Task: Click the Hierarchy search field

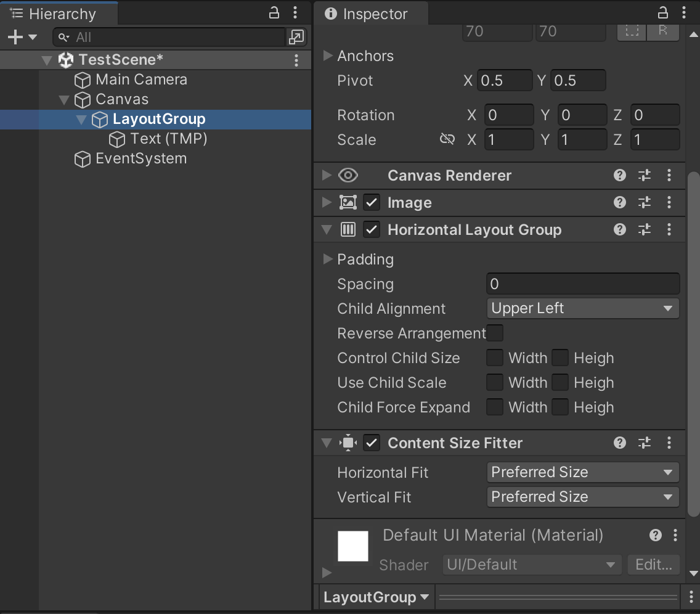Action: [169, 37]
